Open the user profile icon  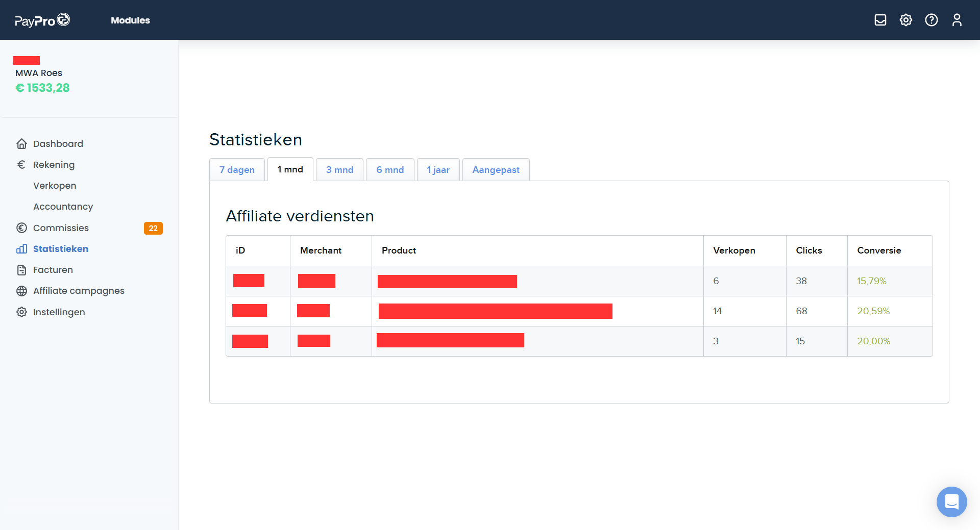957,20
